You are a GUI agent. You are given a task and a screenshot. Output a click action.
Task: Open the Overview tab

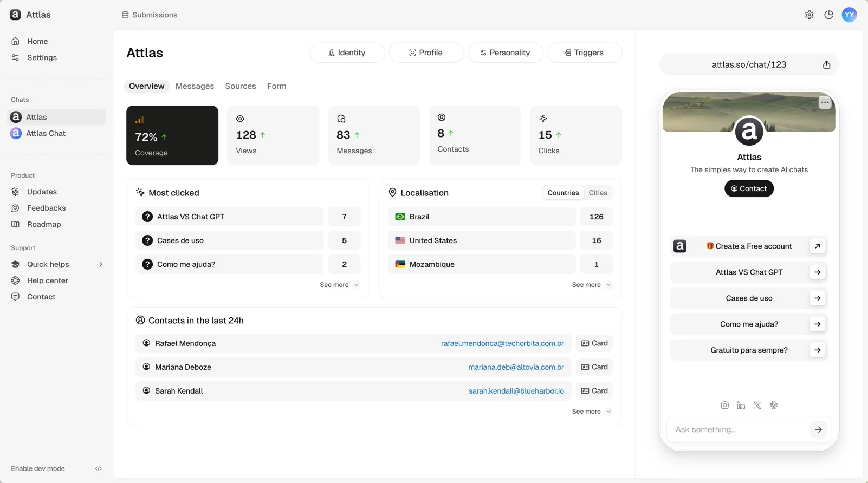pos(146,86)
